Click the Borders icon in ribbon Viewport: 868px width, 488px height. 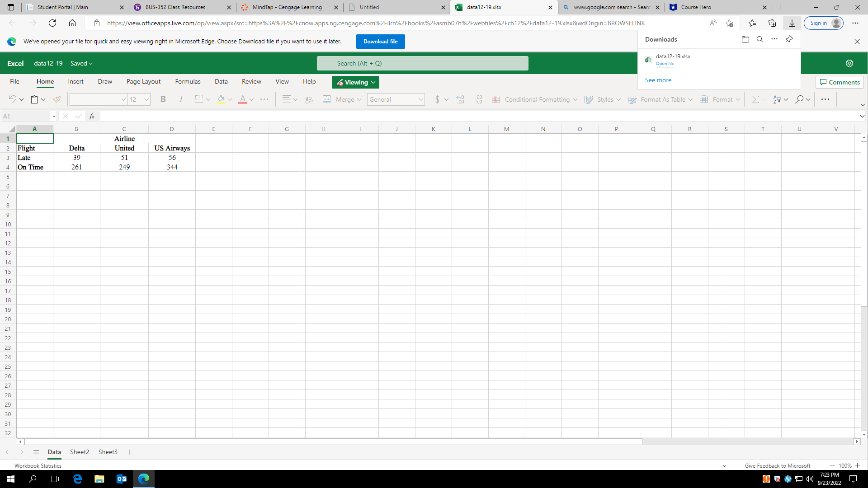[199, 99]
